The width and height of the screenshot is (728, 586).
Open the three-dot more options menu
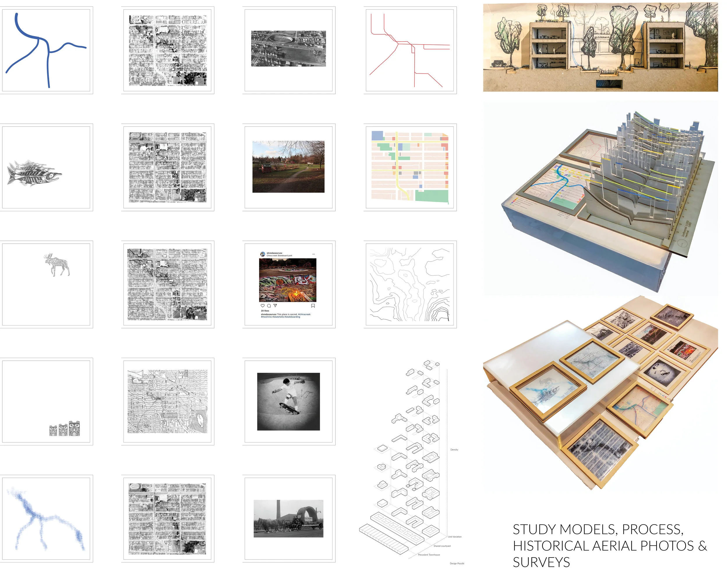coord(313,254)
